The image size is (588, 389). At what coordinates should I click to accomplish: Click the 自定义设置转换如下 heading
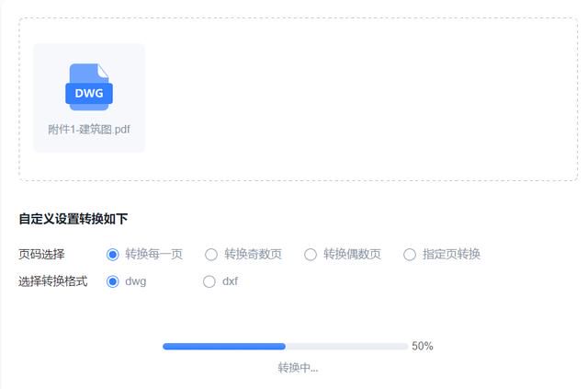click(73, 219)
